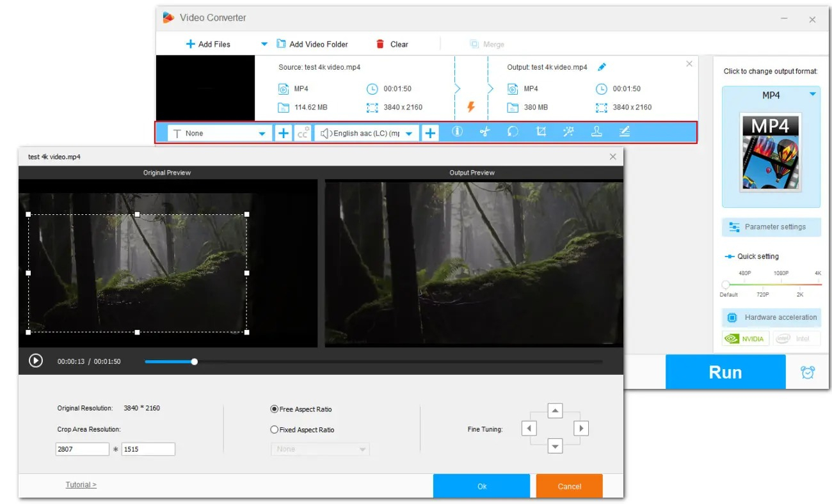Click Add Video Folder
832x504 pixels.
312,44
